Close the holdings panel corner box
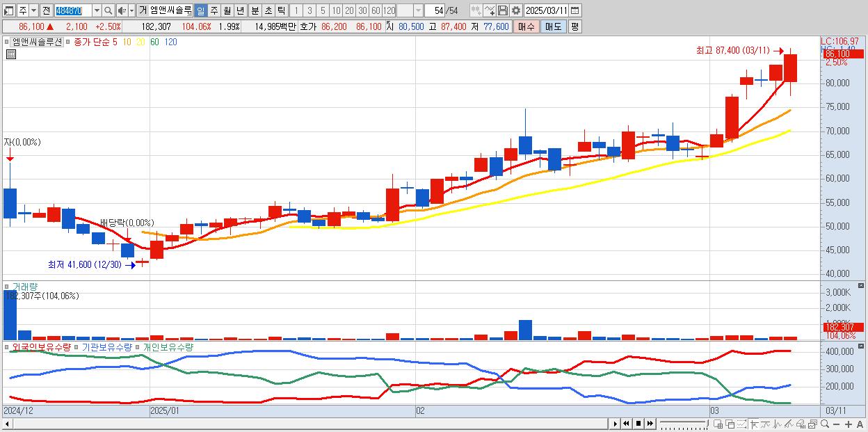 click(861, 346)
